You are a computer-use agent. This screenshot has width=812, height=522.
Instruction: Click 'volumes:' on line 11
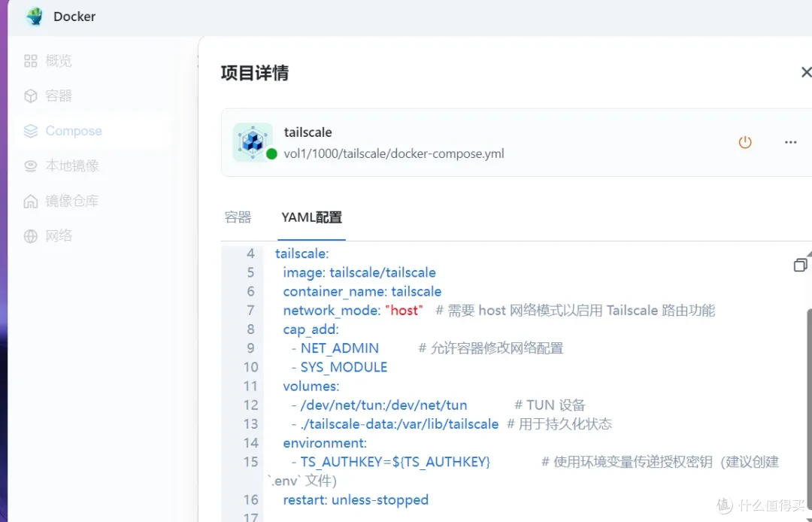point(311,387)
